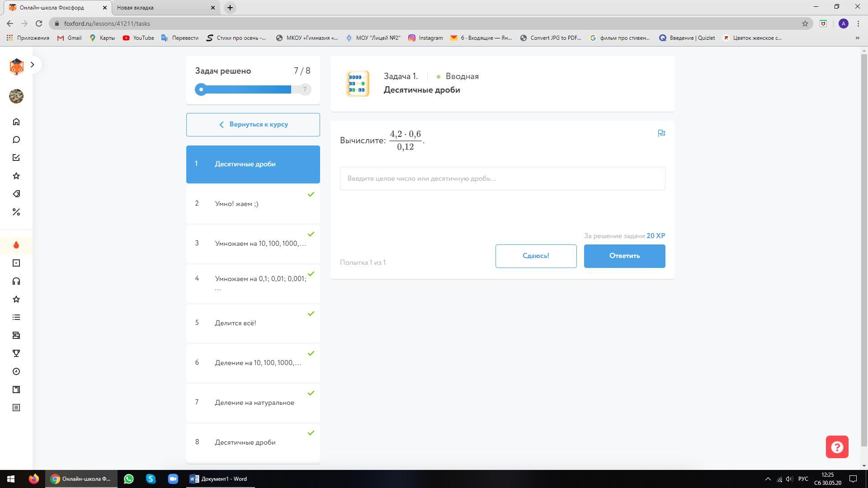Click the flag report icon on task
The image size is (868, 488).
coord(661,133)
